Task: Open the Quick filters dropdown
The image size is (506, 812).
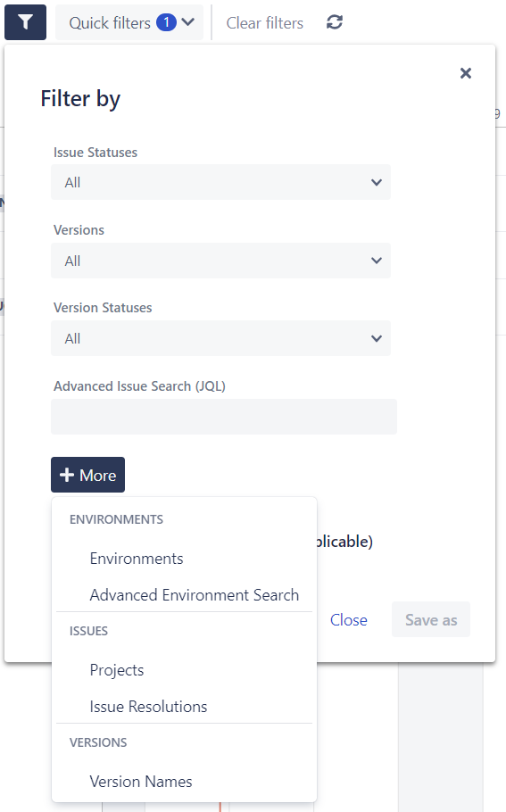Action: point(129,22)
